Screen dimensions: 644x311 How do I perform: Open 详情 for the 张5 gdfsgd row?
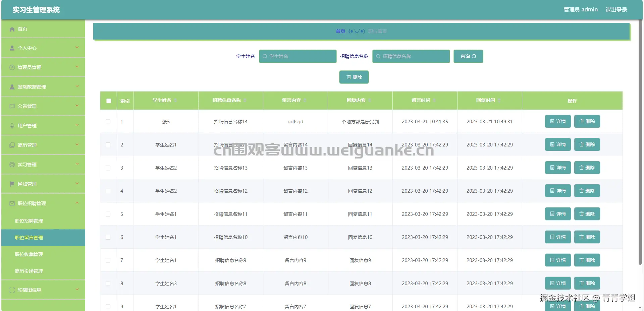point(558,121)
